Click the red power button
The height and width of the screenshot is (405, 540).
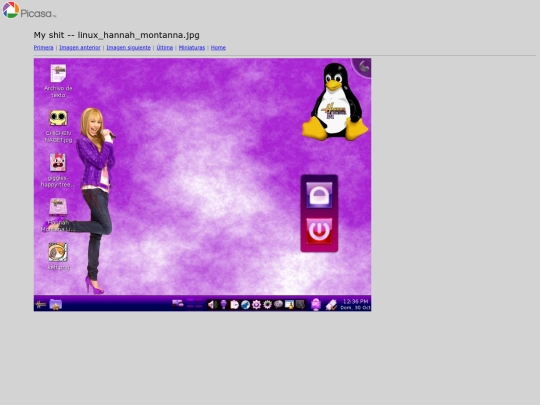click(x=319, y=231)
